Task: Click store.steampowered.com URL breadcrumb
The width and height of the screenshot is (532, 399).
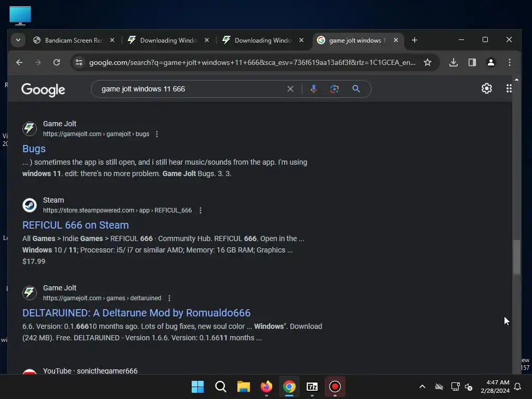Action: pyautogui.click(x=117, y=210)
